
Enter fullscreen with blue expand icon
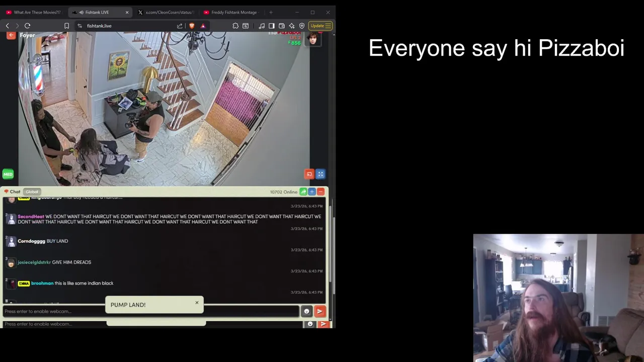click(320, 174)
